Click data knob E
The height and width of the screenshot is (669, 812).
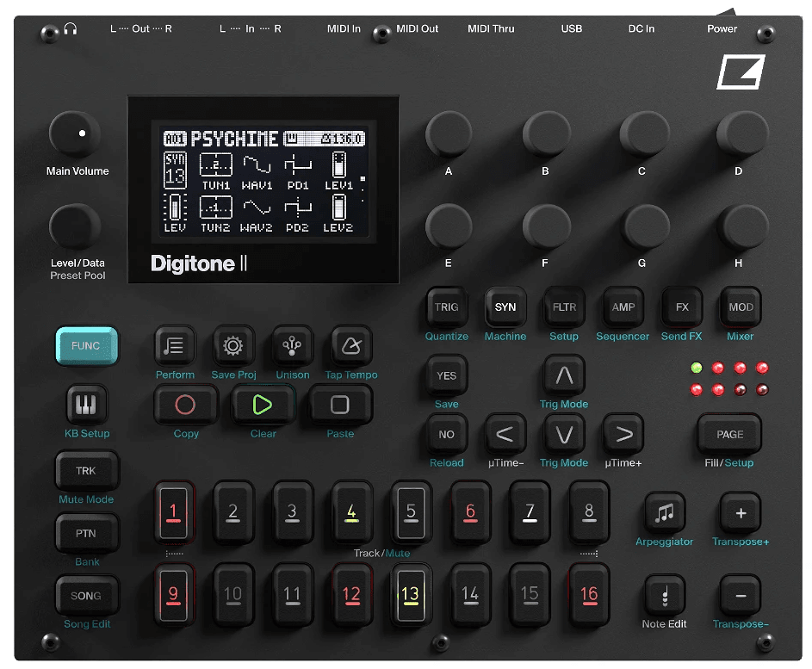(x=449, y=226)
